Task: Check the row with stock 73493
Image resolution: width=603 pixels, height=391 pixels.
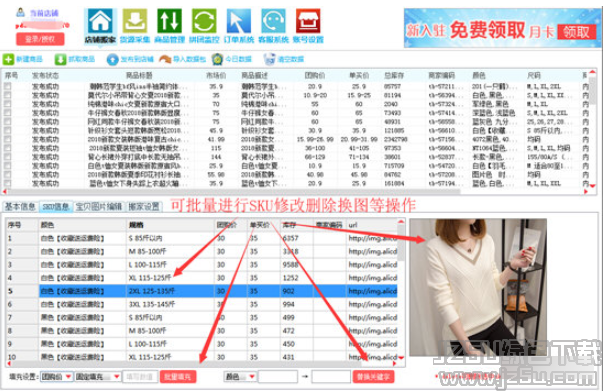Action: click(7, 113)
